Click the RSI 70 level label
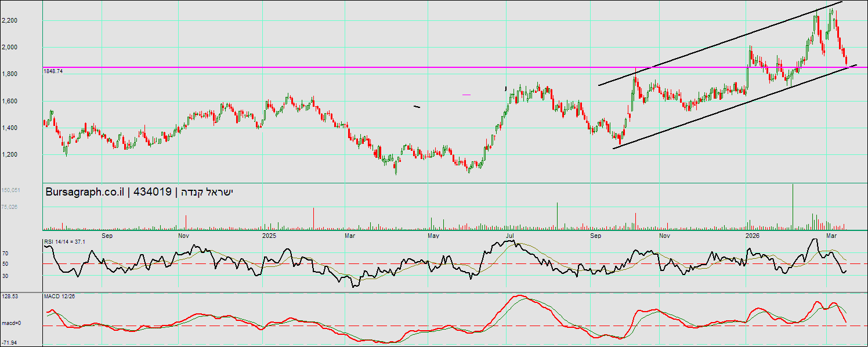The image size is (868, 347). (x=5, y=254)
